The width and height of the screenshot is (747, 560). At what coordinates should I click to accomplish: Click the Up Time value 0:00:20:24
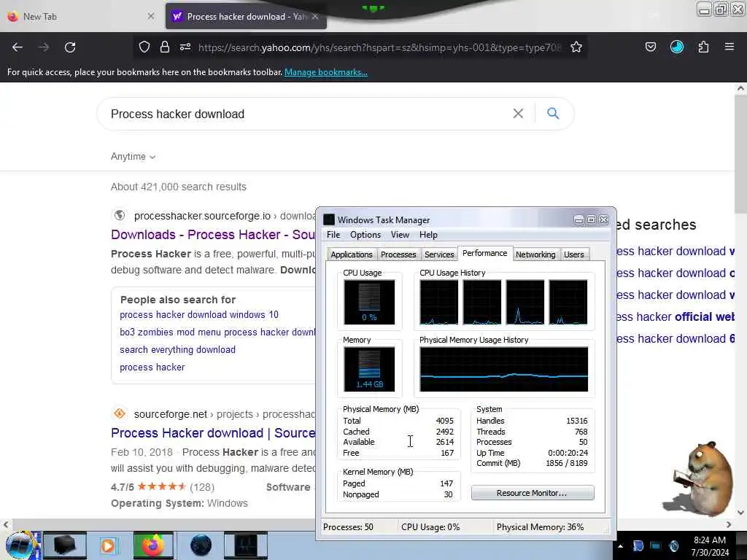coord(568,453)
